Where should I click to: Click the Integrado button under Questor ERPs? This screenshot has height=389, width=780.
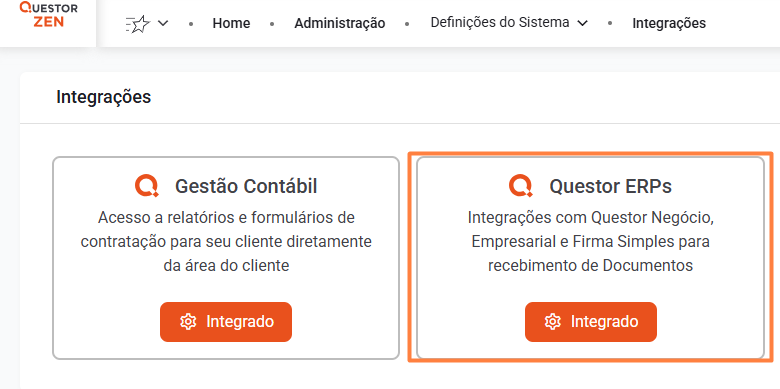(591, 322)
